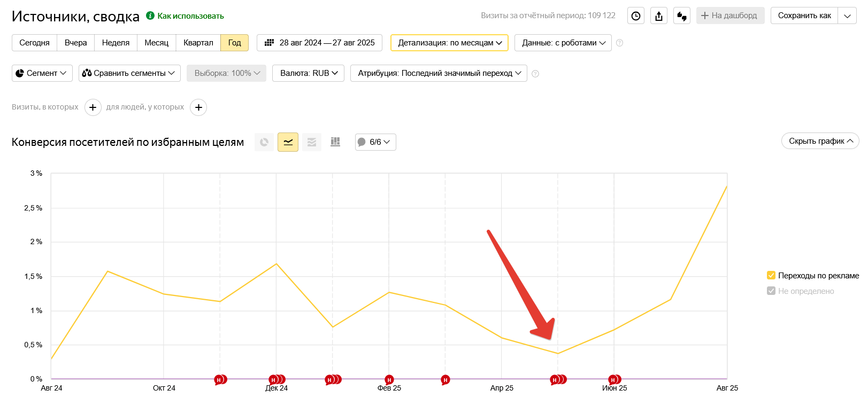868x413 pixels.
Task: Switch to stacked area chart icon
Action: point(312,142)
